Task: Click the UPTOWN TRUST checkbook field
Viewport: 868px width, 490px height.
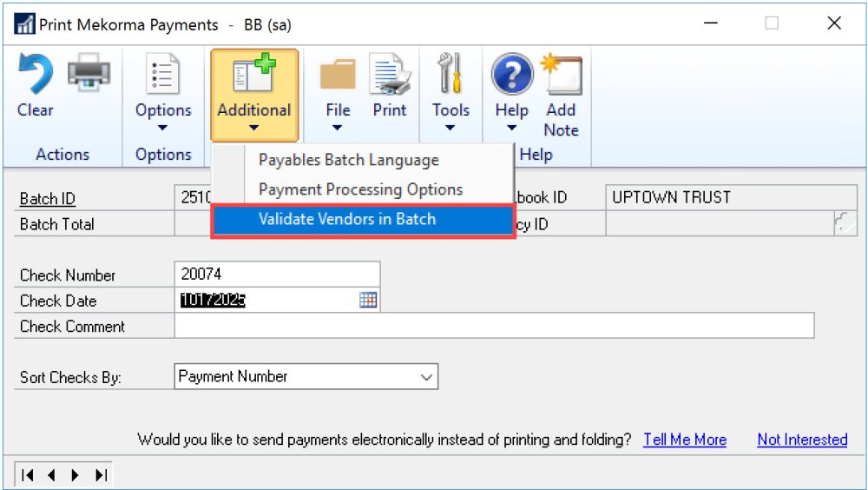Action: 731,197
